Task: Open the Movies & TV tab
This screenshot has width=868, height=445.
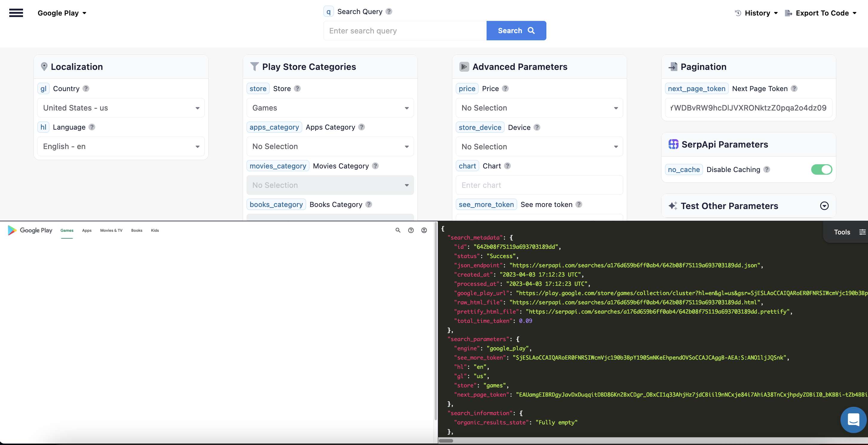Action: [x=111, y=230]
